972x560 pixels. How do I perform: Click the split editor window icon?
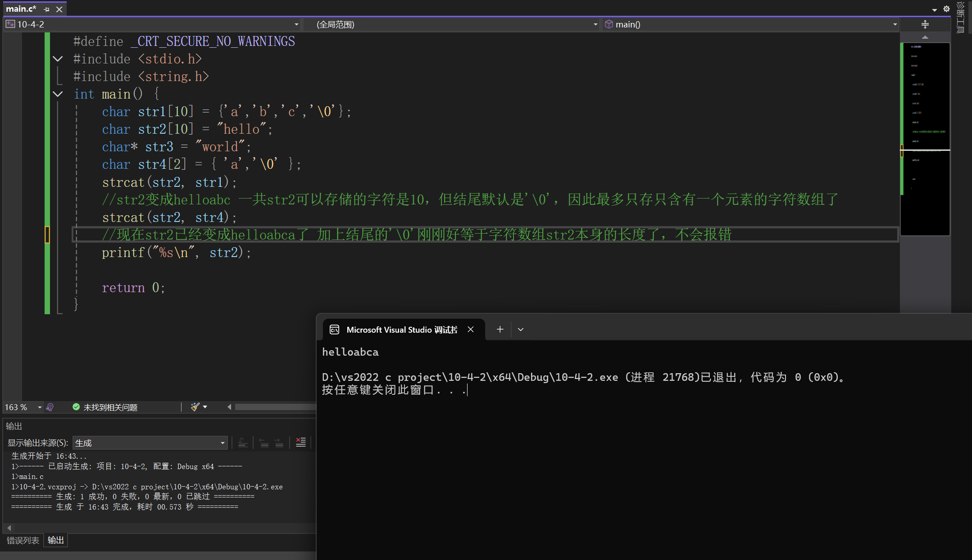(x=925, y=24)
